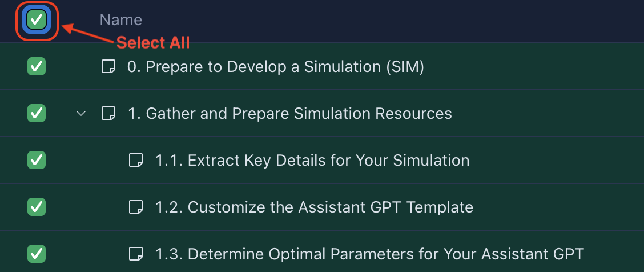Uncheck the '0. Prepare to Develop a Simulation' checkbox
The image size is (644, 272).
point(37,67)
